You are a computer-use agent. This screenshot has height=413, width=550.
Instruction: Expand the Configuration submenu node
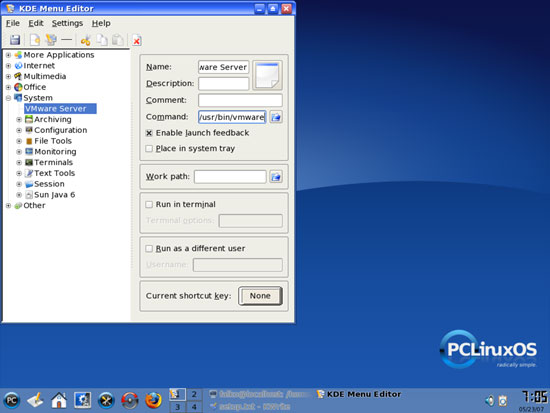pyautogui.click(x=19, y=130)
